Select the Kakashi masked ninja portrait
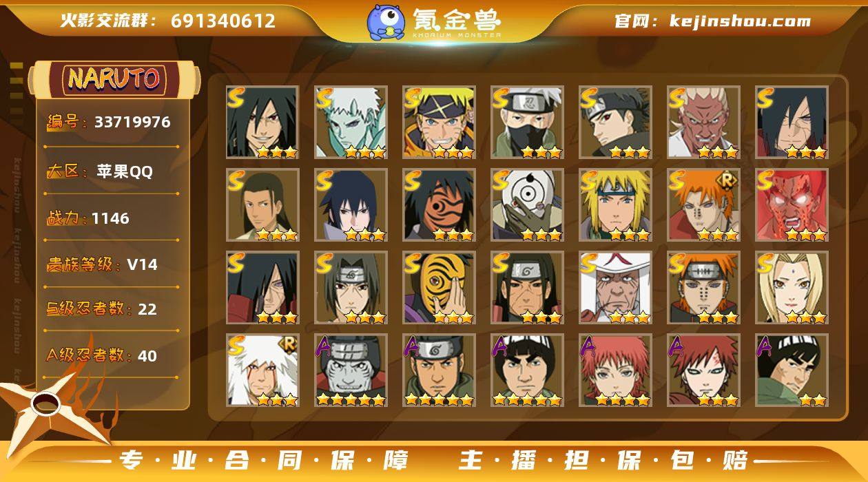Screen dimensions: 868x482 click(x=527, y=122)
